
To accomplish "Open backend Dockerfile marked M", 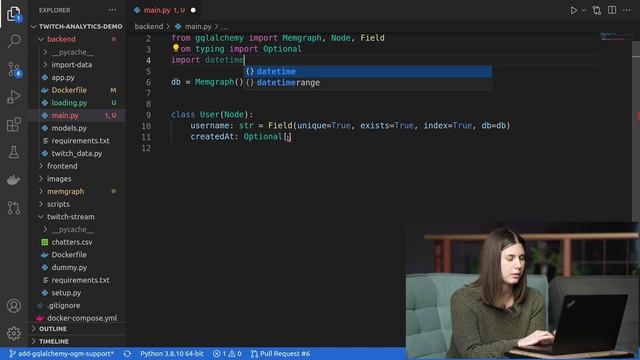I will point(77,90).
